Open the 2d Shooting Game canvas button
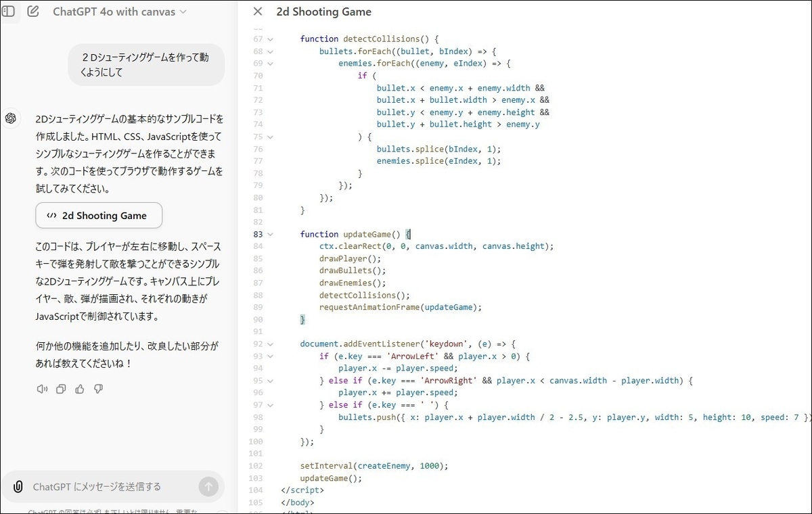The image size is (812, 514). click(x=99, y=216)
